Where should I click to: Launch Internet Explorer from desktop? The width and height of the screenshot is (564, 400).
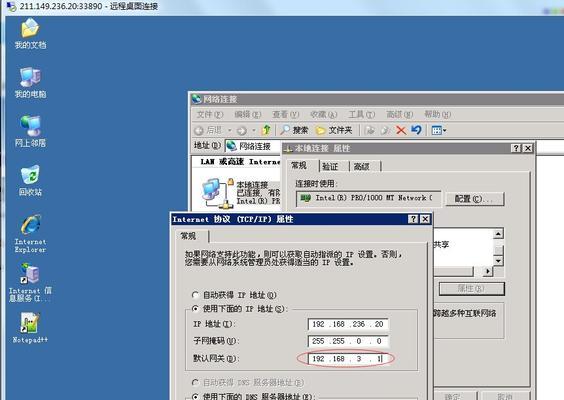point(30,233)
